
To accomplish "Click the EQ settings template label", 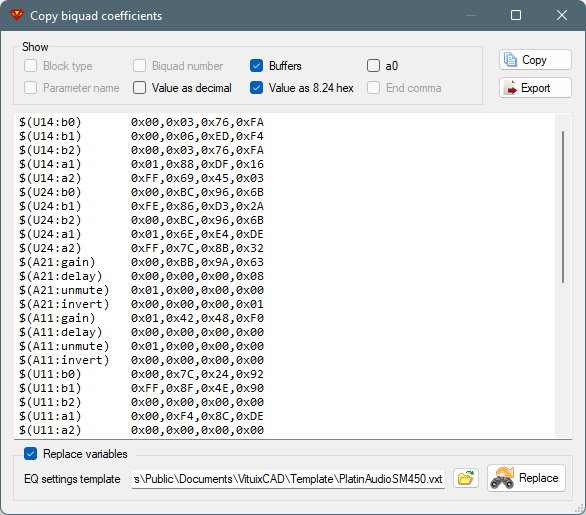I will point(72,479).
